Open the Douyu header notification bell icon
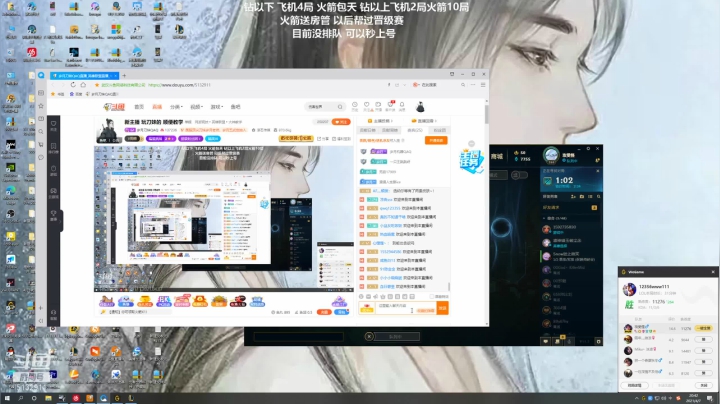The image size is (720, 404). click(402, 107)
